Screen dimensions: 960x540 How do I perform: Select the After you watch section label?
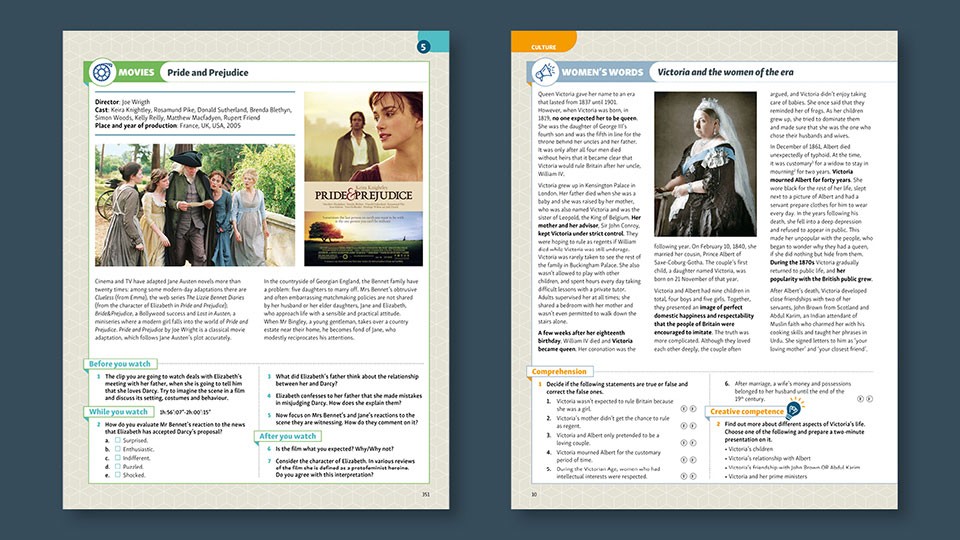point(288,436)
